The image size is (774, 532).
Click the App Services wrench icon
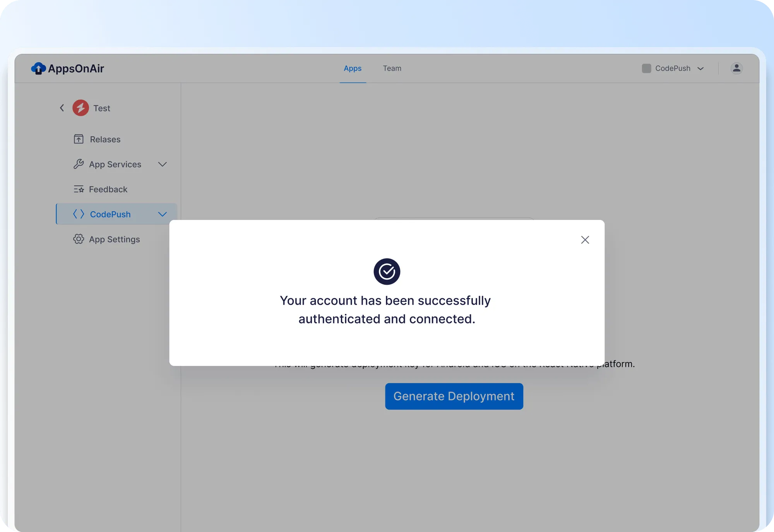[79, 164]
